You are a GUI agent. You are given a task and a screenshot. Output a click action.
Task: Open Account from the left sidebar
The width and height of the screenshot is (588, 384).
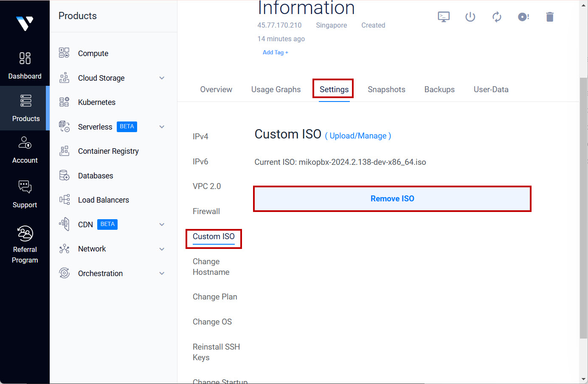(25, 150)
